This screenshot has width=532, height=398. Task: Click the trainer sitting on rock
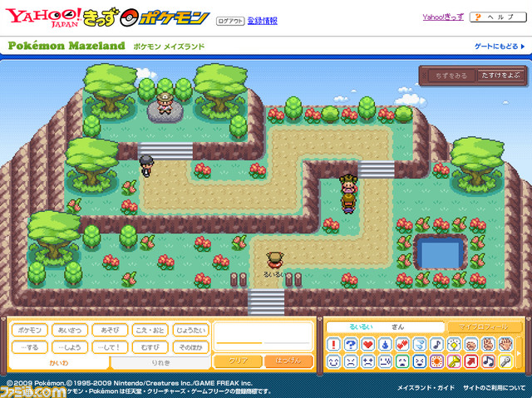point(165,103)
